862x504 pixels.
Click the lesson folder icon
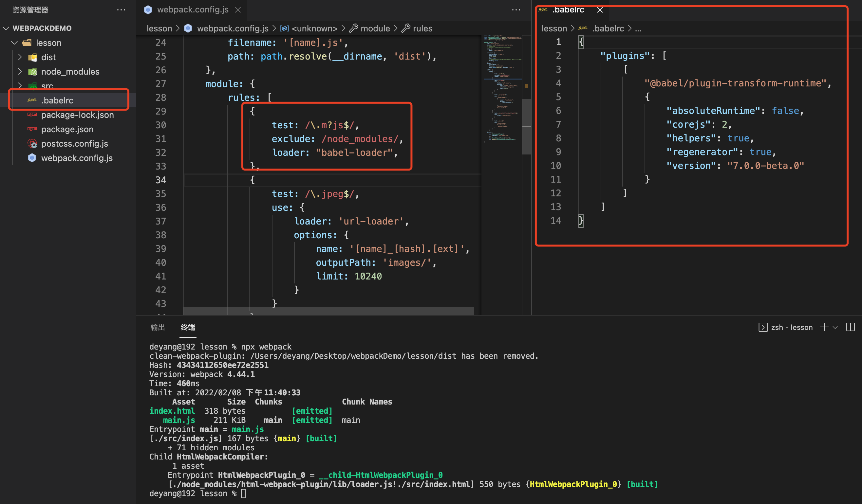pyautogui.click(x=27, y=43)
